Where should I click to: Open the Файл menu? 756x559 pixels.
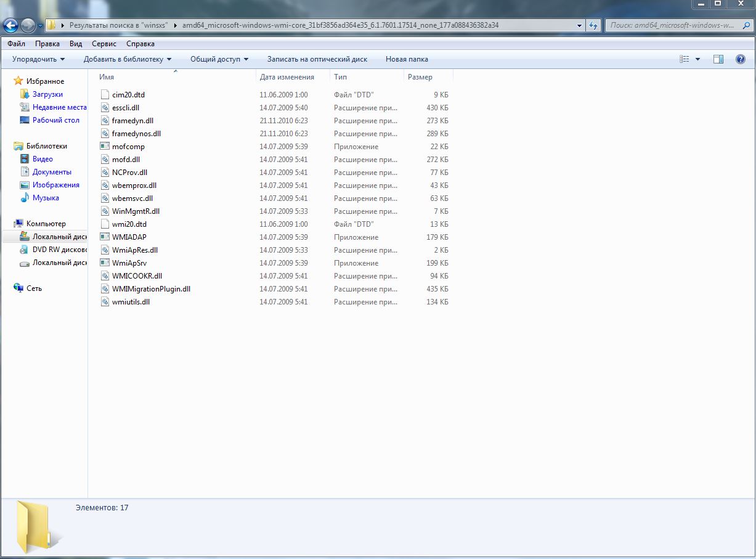point(17,44)
